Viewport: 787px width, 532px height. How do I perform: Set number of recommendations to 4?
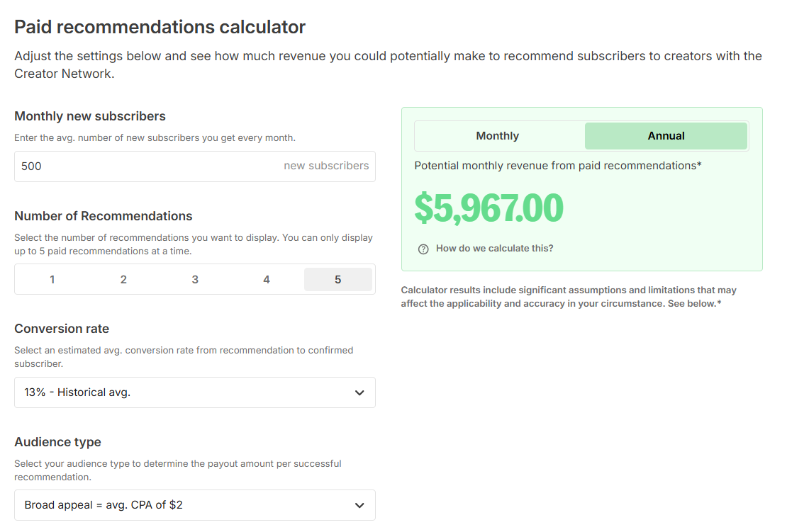[x=267, y=280]
